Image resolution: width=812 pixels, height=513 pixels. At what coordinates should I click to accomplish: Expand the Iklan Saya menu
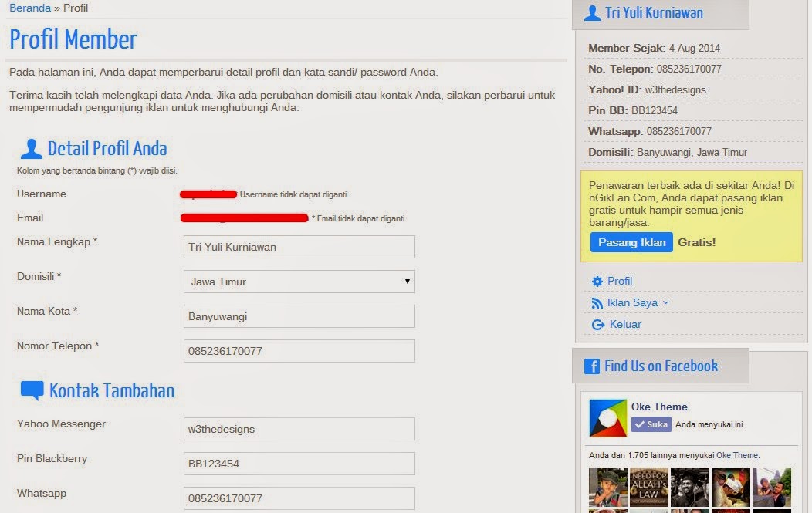click(x=638, y=303)
